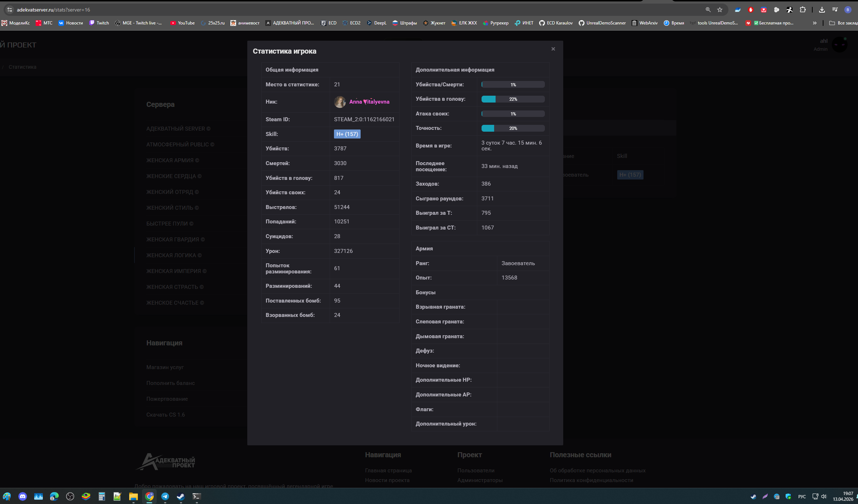Click the H+ (157) skill badge

coord(347,134)
